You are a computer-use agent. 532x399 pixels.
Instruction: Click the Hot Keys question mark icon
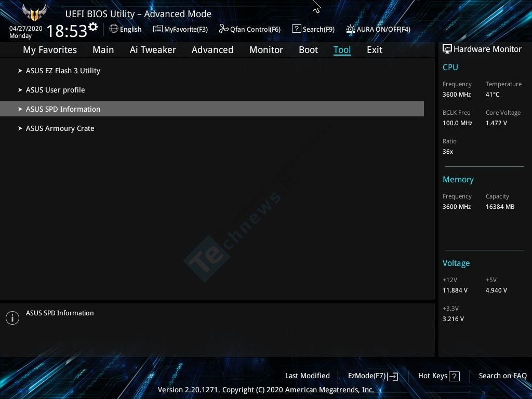[454, 376]
